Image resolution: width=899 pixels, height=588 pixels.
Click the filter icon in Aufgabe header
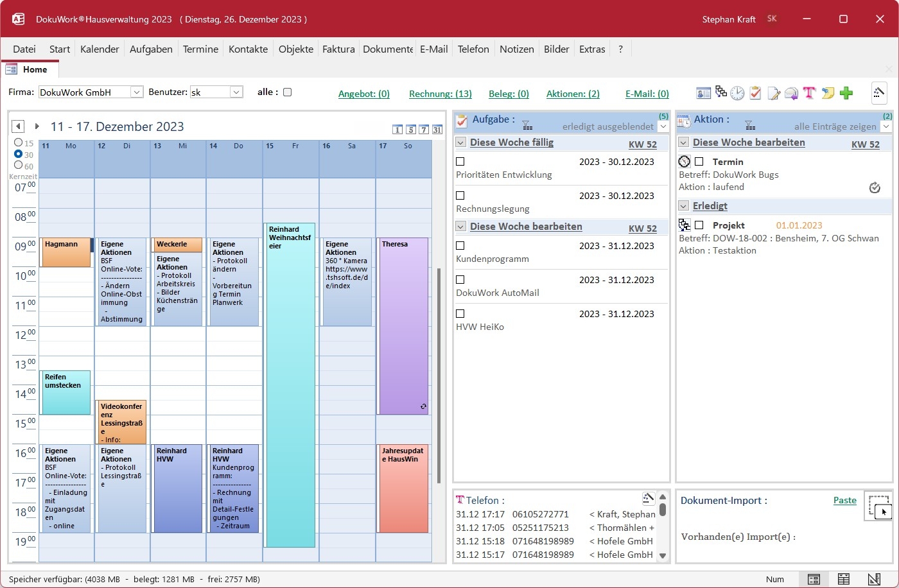pyautogui.click(x=527, y=125)
